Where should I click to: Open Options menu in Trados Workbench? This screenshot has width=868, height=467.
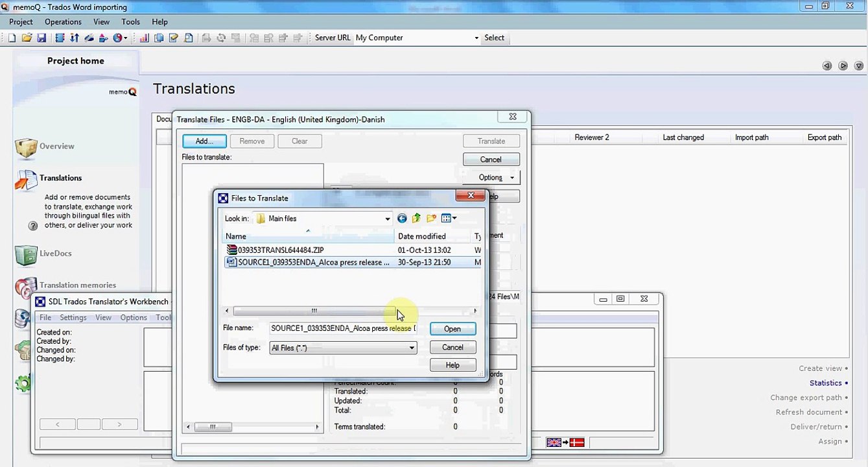tap(134, 317)
